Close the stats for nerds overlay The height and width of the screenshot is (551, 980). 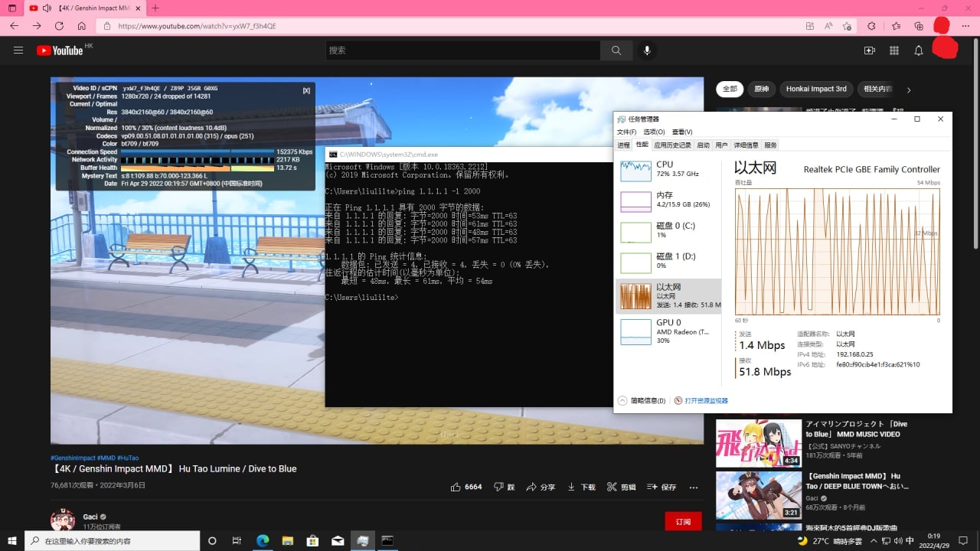tap(306, 90)
